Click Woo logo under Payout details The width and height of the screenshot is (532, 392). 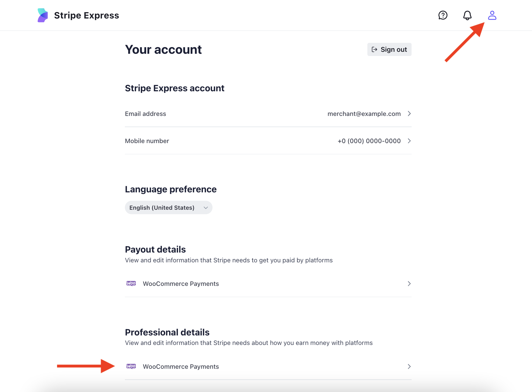(x=131, y=284)
